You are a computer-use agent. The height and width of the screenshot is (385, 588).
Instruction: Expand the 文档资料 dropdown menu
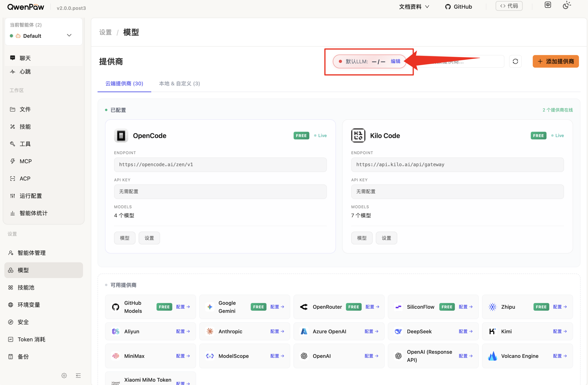click(414, 7)
